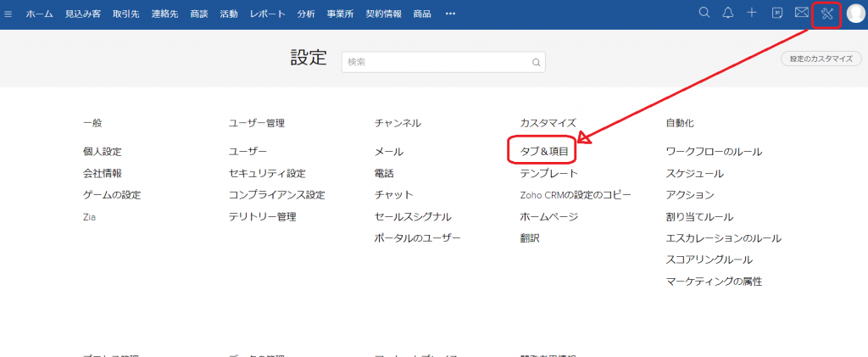Open the 分析 tab
Screen dimensions: 868x357
tap(306, 14)
